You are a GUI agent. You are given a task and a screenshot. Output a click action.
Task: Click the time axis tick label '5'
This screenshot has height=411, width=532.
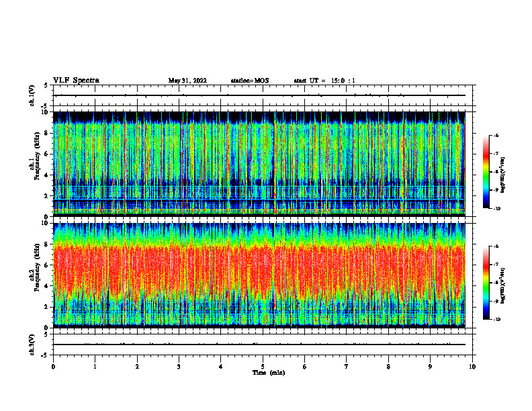263,367
